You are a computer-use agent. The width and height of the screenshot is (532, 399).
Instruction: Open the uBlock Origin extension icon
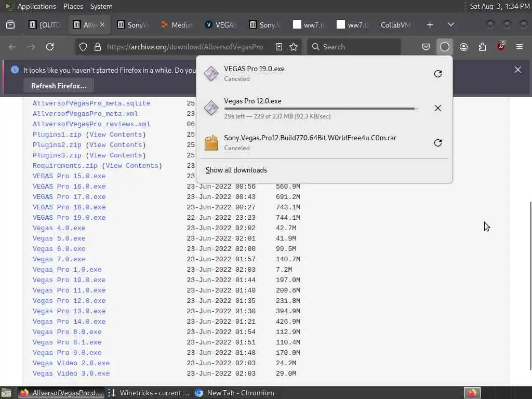click(x=501, y=46)
